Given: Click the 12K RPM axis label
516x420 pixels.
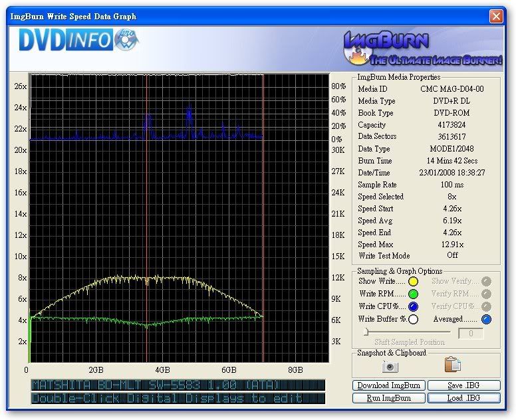Looking at the screenshot, I should tap(338, 278).
